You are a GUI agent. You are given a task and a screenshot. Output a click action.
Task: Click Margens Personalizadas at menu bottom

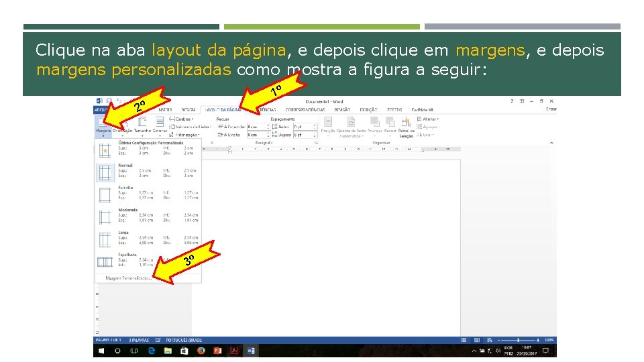pyautogui.click(x=128, y=278)
